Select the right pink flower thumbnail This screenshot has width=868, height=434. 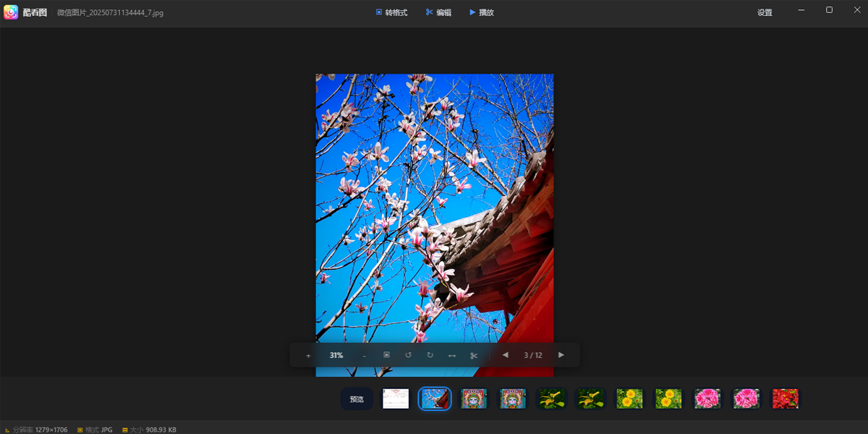pyautogui.click(x=746, y=399)
